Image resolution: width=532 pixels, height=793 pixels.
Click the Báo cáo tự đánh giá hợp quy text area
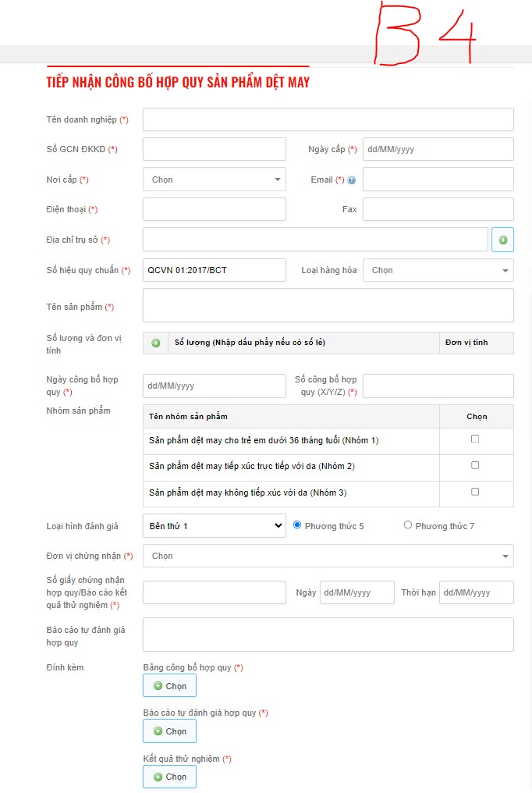[x=328, y=635]
